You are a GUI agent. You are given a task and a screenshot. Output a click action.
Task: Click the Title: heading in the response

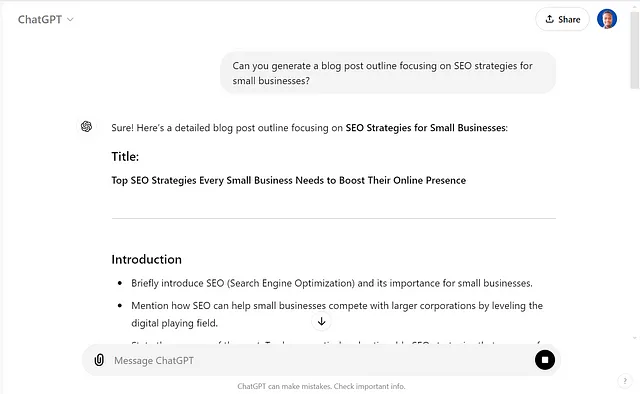point(125,156)
